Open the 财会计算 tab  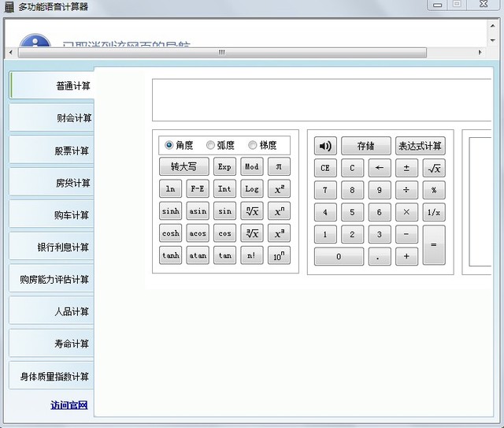(52, 118)
